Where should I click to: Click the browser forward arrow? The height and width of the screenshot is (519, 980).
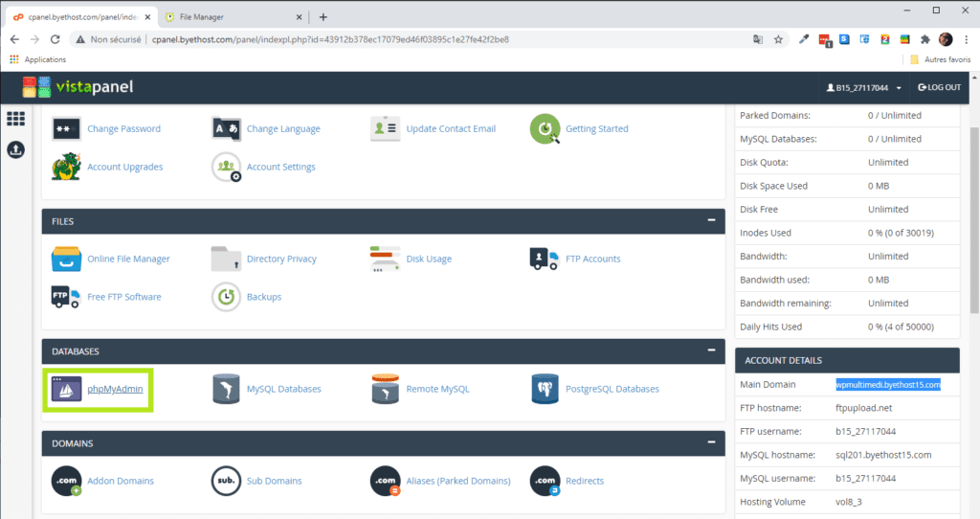(x=35, y=39)
